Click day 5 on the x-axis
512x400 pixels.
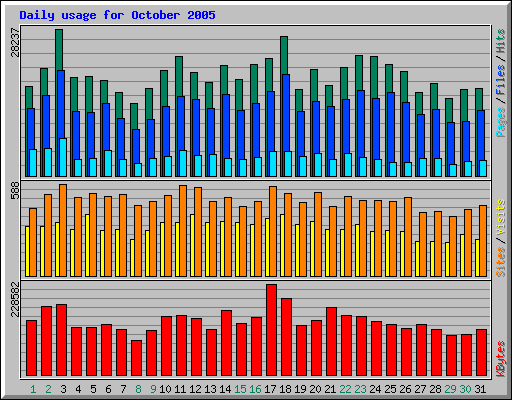click(x=93, y=389)
